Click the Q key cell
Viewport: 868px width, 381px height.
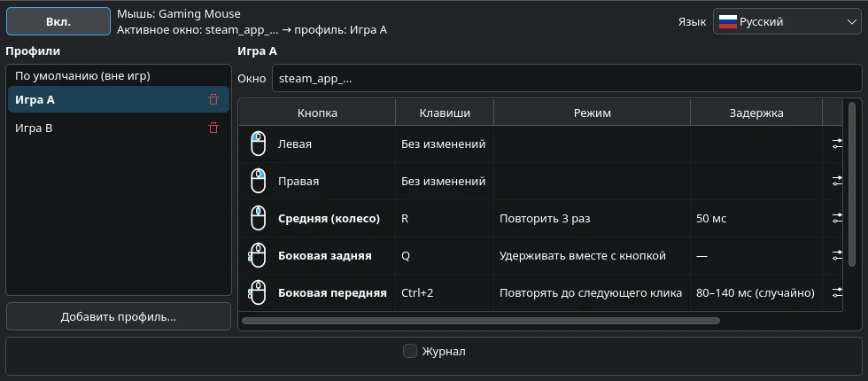445,255
